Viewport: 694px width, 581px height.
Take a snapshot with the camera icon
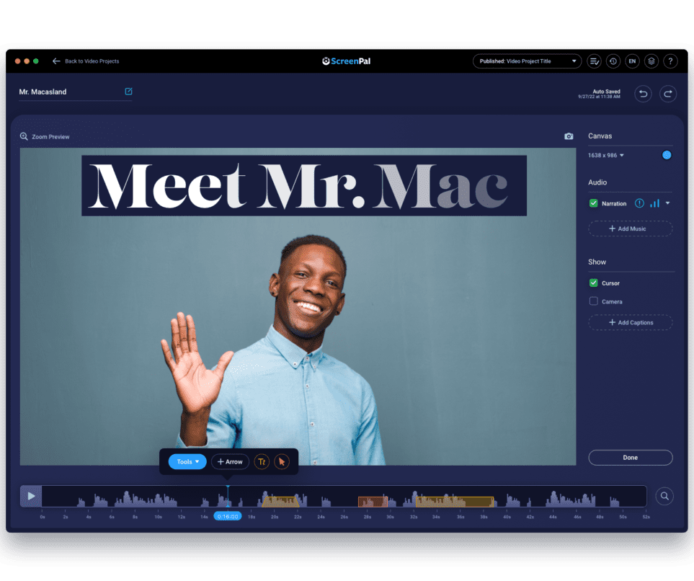pyautogui.click(x=569, y=136)
